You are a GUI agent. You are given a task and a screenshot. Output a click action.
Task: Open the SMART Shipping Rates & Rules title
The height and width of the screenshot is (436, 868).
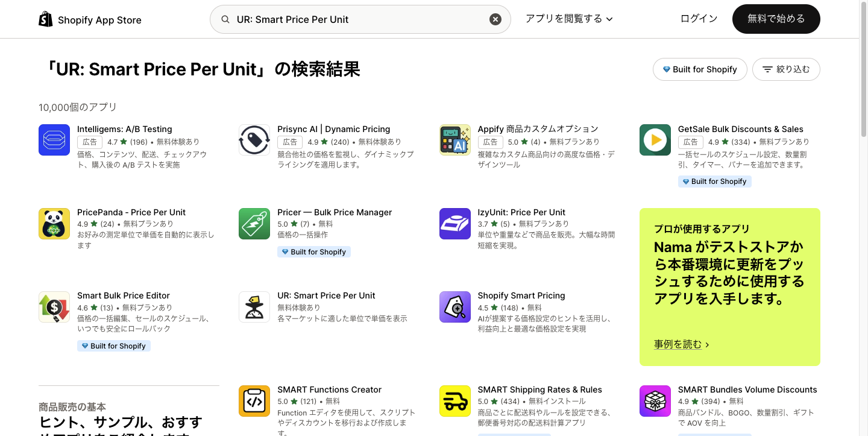[x=540, y=390]
